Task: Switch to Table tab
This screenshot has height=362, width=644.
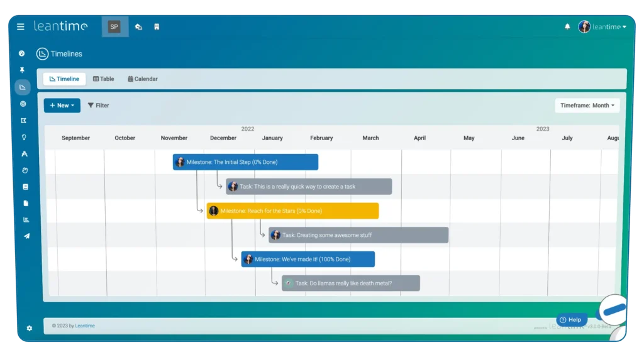Action: click(104, 79)
